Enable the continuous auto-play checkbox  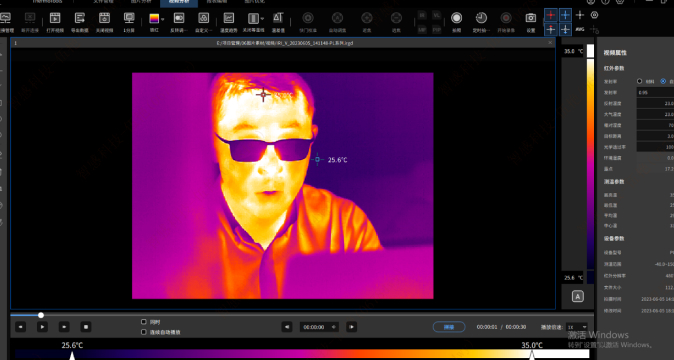coord(144,332)
